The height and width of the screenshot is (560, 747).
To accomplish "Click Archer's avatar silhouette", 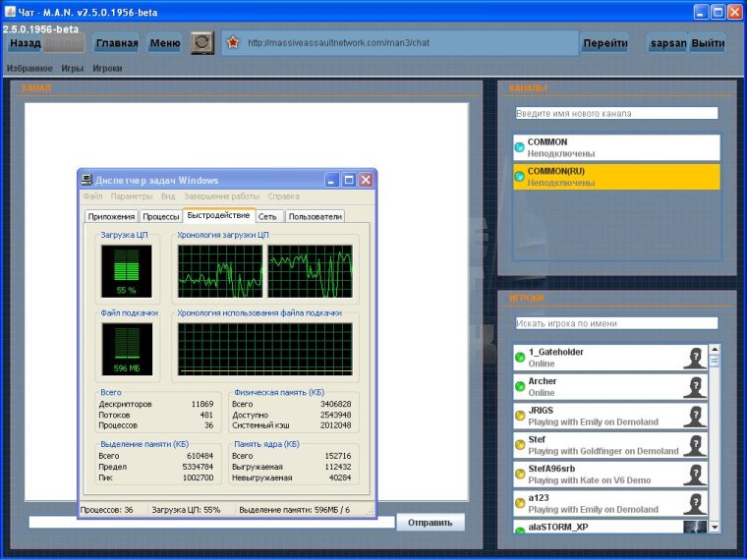I will click(x=695, y=387).
